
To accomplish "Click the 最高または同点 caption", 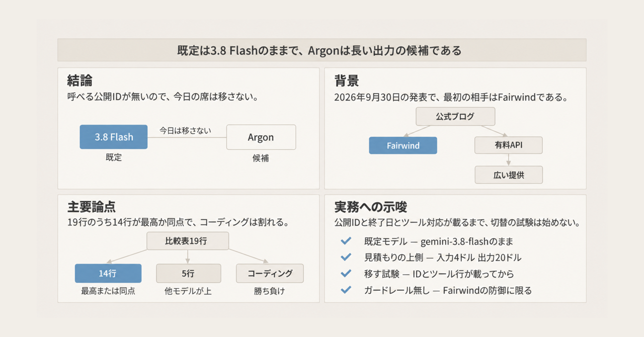I will click(108, 291).
